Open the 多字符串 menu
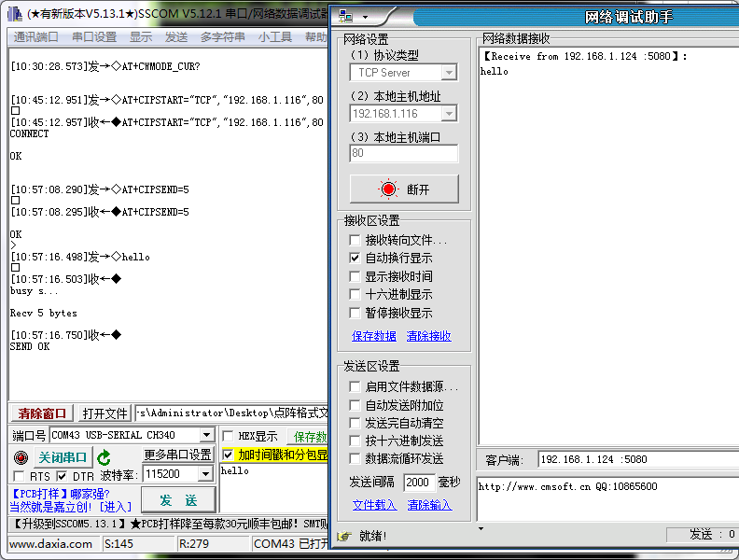Screen dimensions: 739x560 (x=222, y=36)
